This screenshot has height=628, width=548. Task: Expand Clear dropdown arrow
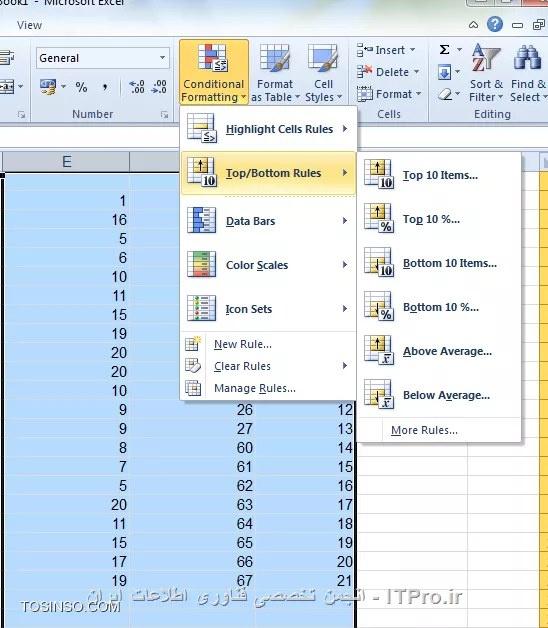(x=457, y=95)
